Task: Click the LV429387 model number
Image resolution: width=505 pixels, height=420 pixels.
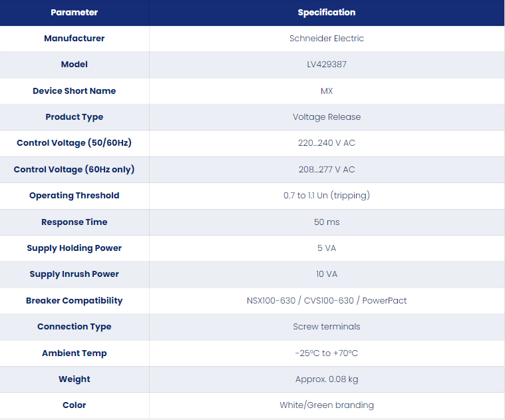Action: point(327,65)
